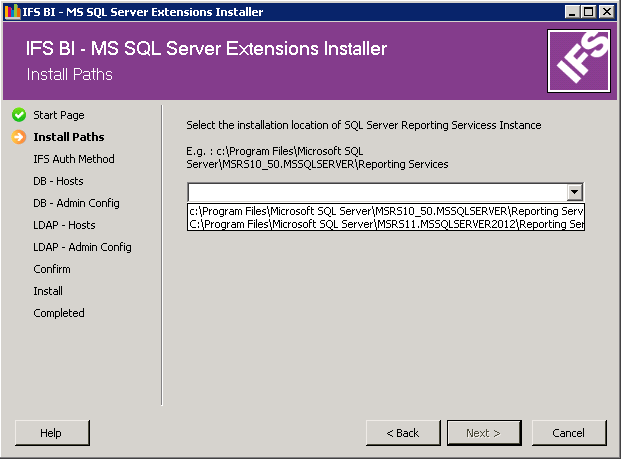622x459 pixels.
Task: Click the Back button
Action: point(402,433)
